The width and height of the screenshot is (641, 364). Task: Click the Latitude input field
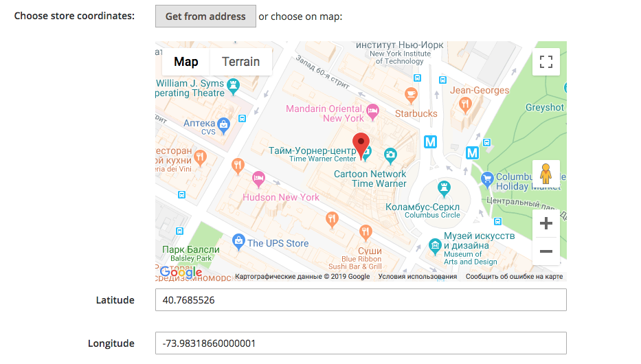(x=361, y=300)
